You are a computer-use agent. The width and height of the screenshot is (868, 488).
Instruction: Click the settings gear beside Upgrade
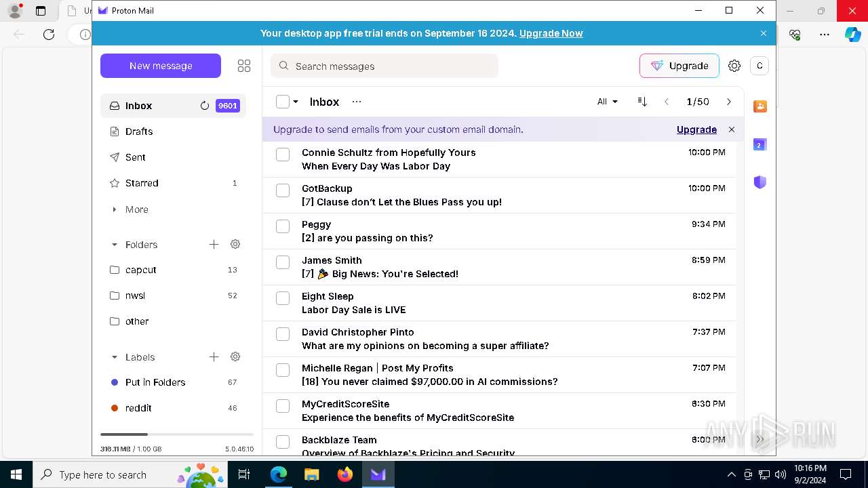[x=734, y=66]
